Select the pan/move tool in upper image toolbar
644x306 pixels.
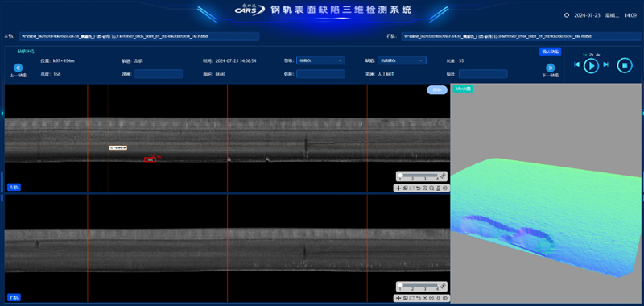tap(398, 188)
